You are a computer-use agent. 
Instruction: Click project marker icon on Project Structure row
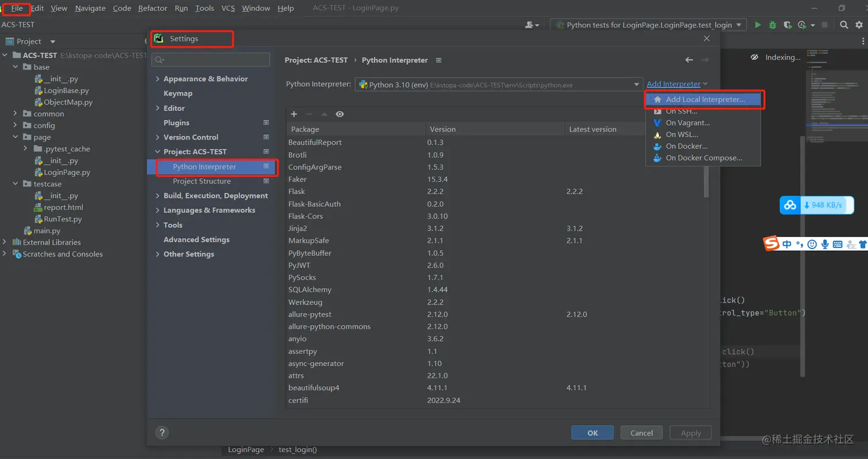[x=266, y=181]
